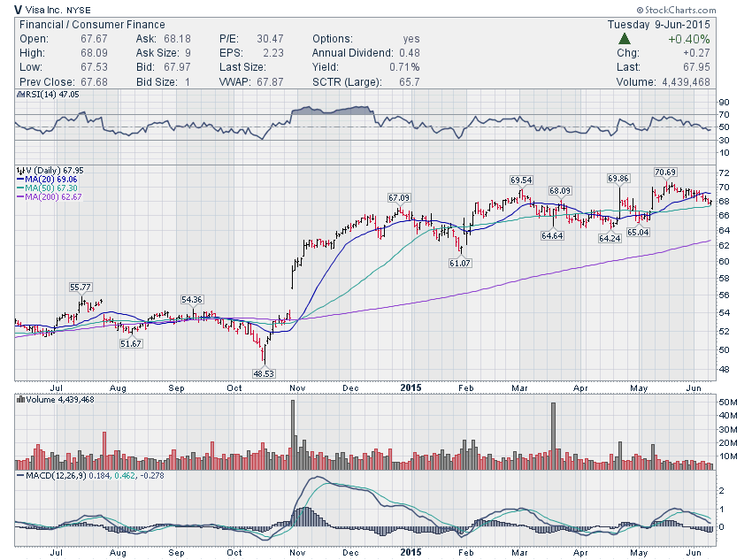Click the 54.36 callout near September
The height and width of the screenshot is (560, 752).
pos(192,300)
